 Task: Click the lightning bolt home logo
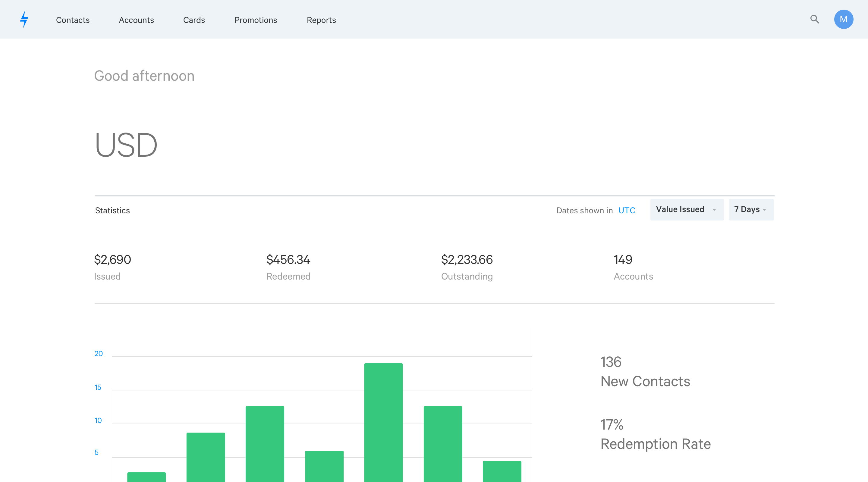tap(24, 19)
